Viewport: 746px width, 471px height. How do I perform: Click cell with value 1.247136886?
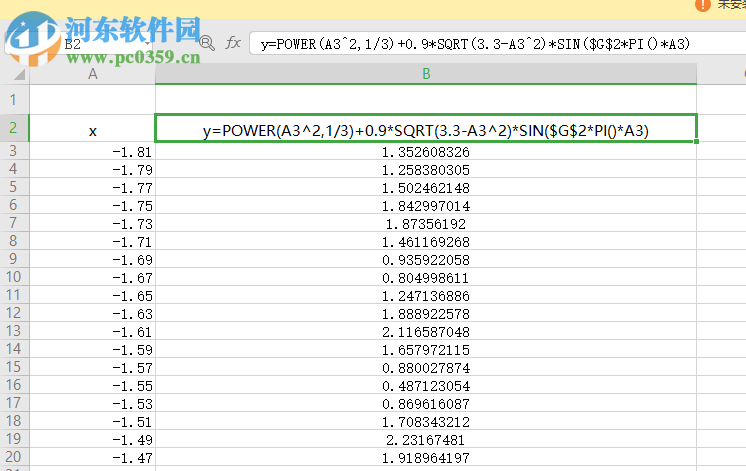click(426, 295)
